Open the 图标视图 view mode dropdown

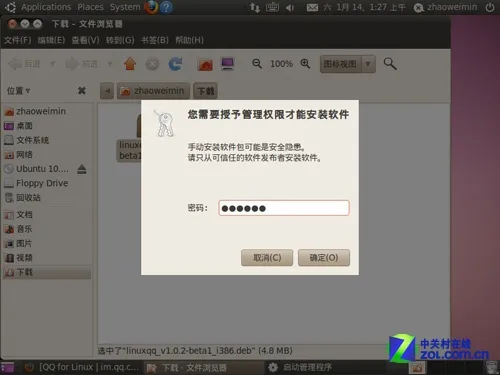[348, 64]
